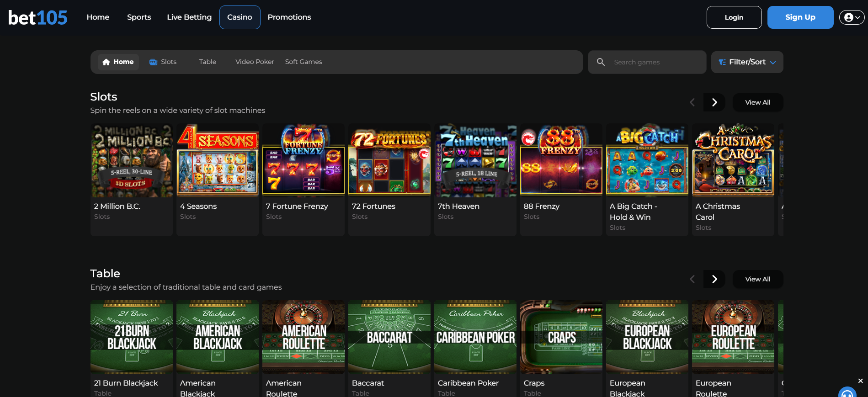Show previous Slots games with left arrow
This screenshot has width=868, height=397.
point(692,102)
